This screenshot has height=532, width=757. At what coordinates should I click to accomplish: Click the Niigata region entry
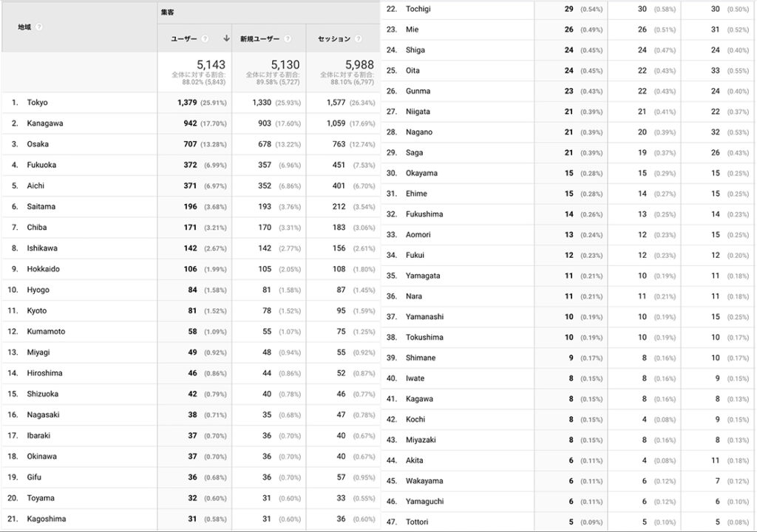click(418, 112)
